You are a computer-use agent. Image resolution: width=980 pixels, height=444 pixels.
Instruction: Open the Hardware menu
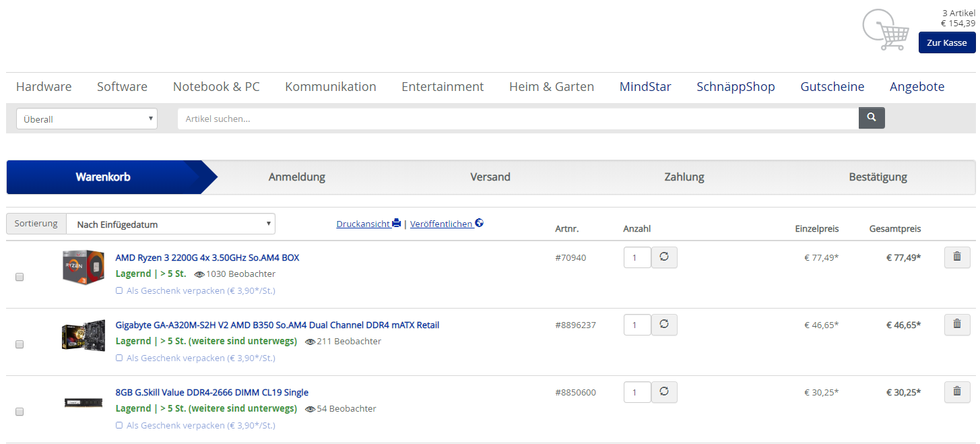[x=44, y=87]
